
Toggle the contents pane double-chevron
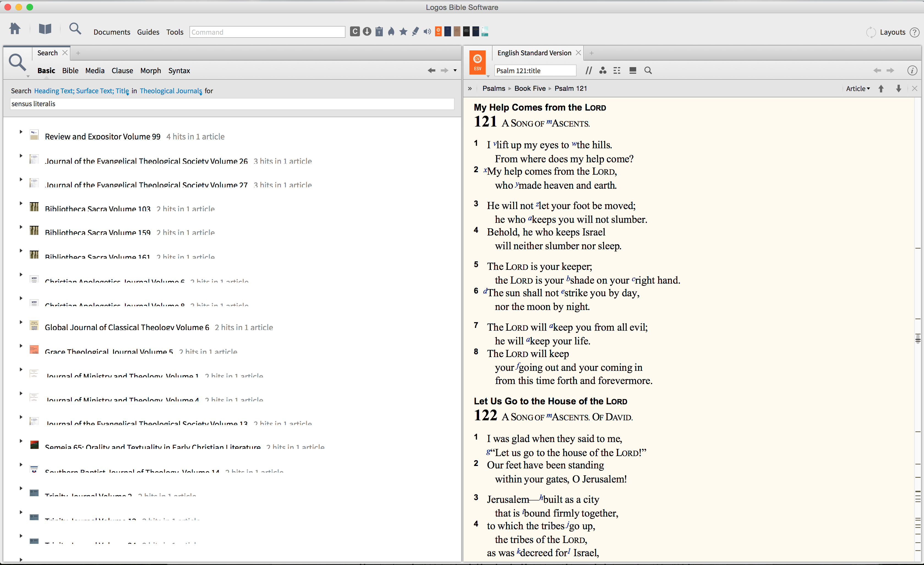470,89
